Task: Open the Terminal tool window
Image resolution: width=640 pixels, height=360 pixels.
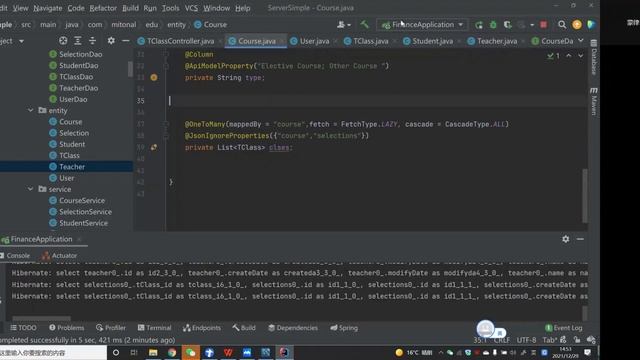Action: click(x=154, y=328)
